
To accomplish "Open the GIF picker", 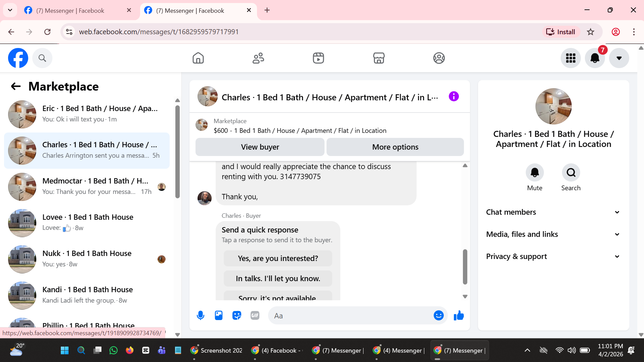I will coord(255,316).
